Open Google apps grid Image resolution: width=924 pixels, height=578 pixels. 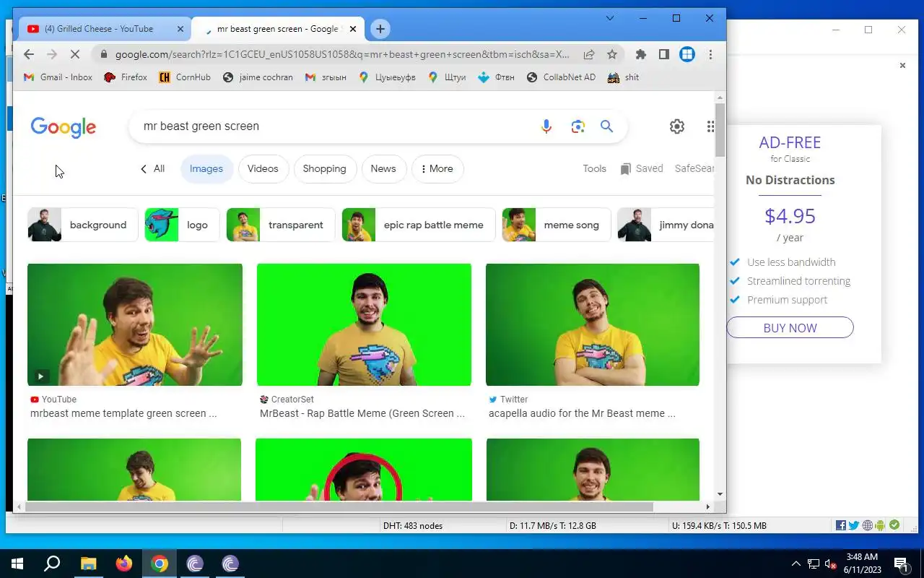[x=711, y=126]
